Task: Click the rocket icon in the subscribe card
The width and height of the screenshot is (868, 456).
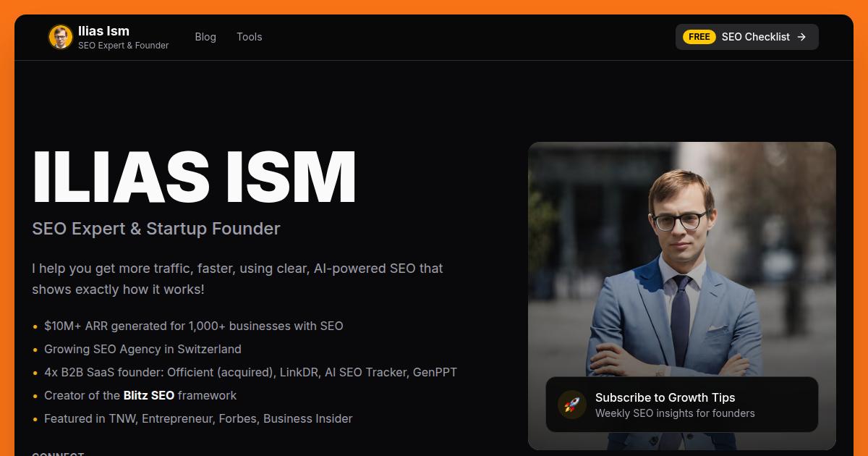Action: click(571, 405)
